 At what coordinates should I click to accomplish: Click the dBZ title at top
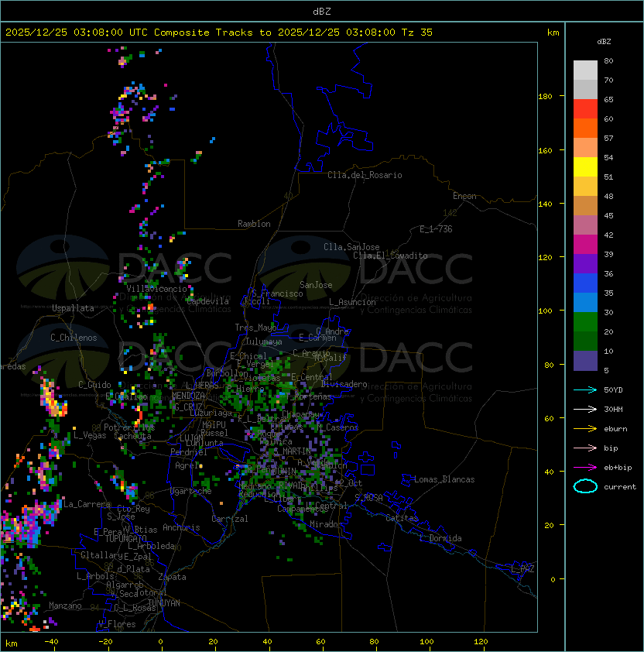pyautogui.click(x=322, y=12)
